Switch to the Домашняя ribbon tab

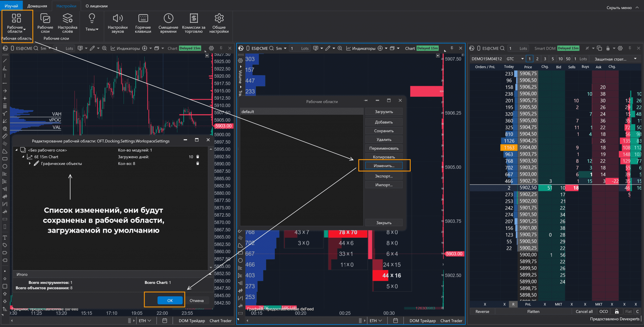(x=37, y=6)
